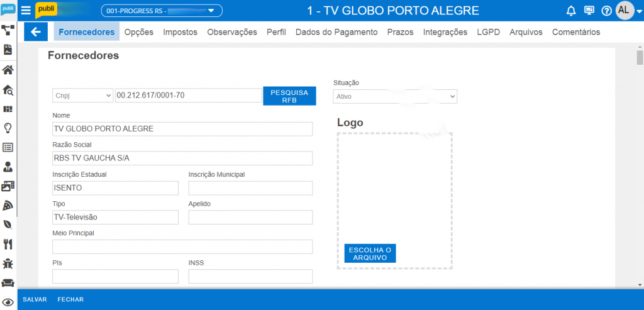Click the monitor screen icon in header
This screenshot has height=310, width=644.
589,10
